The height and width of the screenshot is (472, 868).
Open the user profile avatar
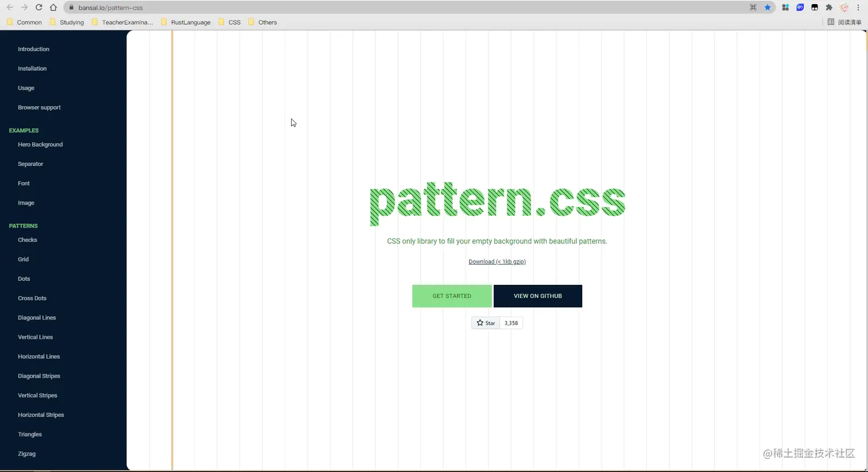click(x=844, y=7)
